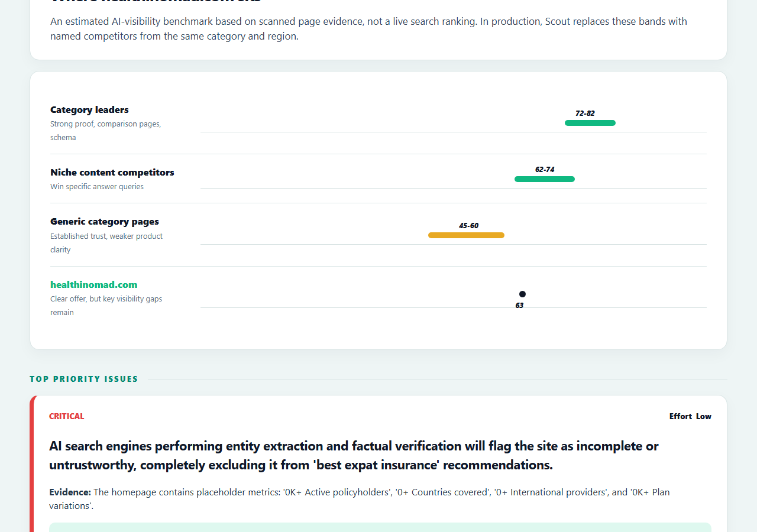This screenshot has height=532, width=757.
Task: Click the Category leaders 72-82 range bar
Action: tap(590, 123)
